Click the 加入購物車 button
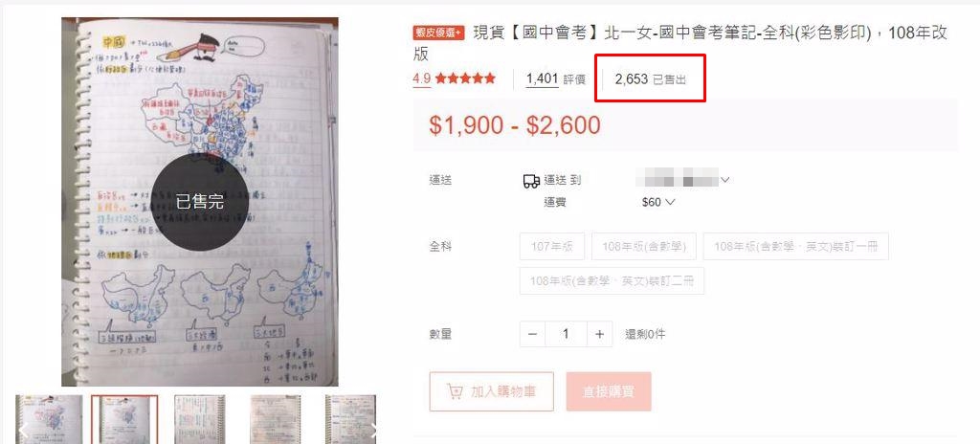Screen dimensions: 980x444 pyautogui.click(x=491, y=391)
